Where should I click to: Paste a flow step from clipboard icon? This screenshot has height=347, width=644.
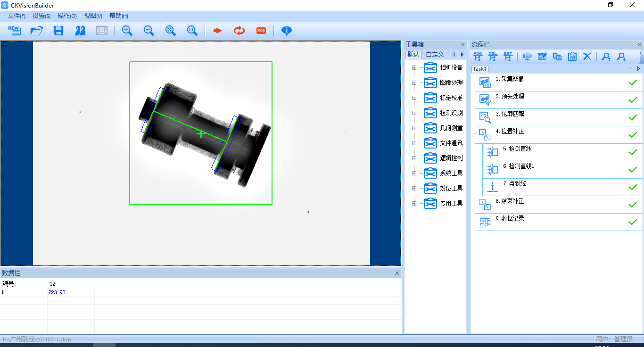tap(572, 57)
